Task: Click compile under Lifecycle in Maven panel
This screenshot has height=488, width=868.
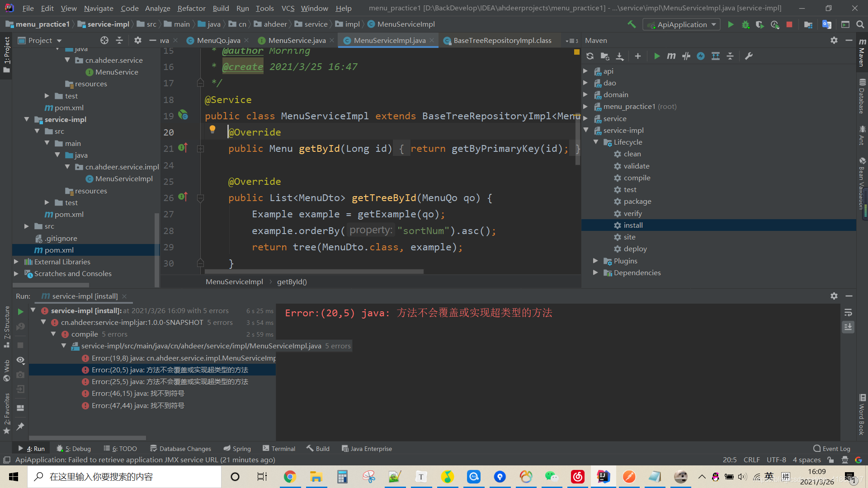Action: (x=636, y=178)
